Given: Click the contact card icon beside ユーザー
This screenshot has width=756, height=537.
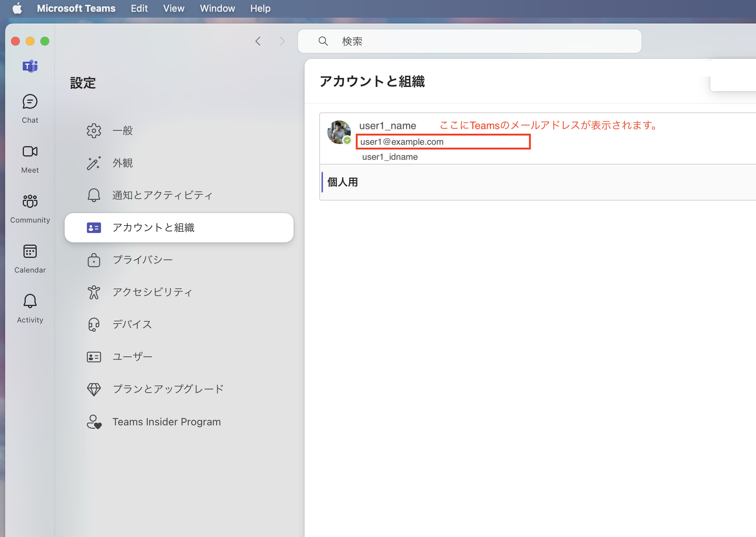Looking at the screenshot, I should [94, 357].
